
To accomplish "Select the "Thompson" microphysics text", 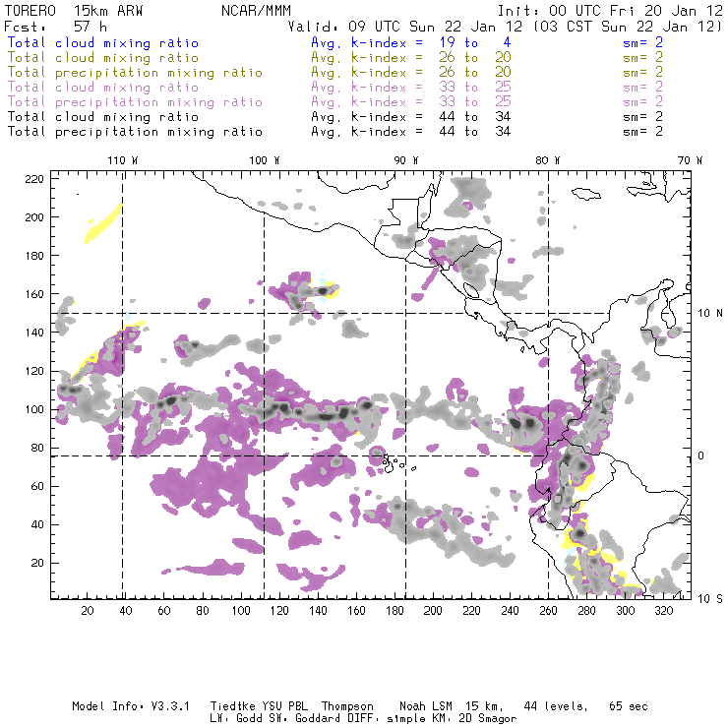I will (x=347, y=706).
